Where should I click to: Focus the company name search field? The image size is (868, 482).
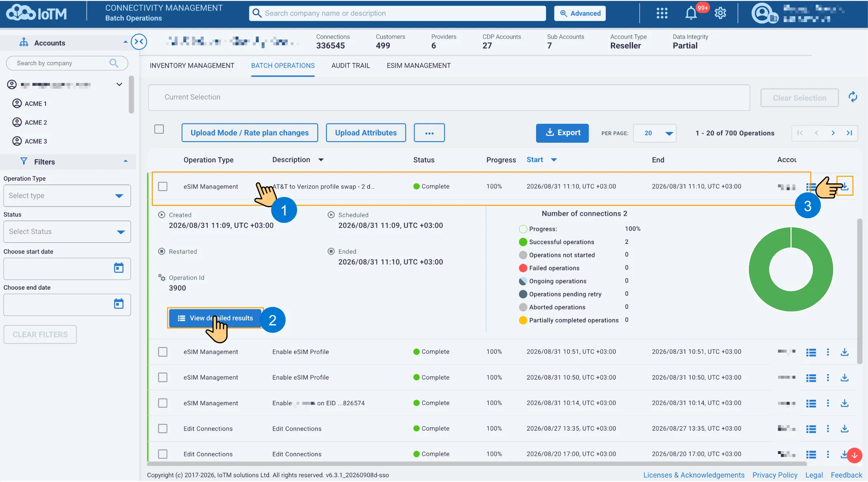point(397,13)
